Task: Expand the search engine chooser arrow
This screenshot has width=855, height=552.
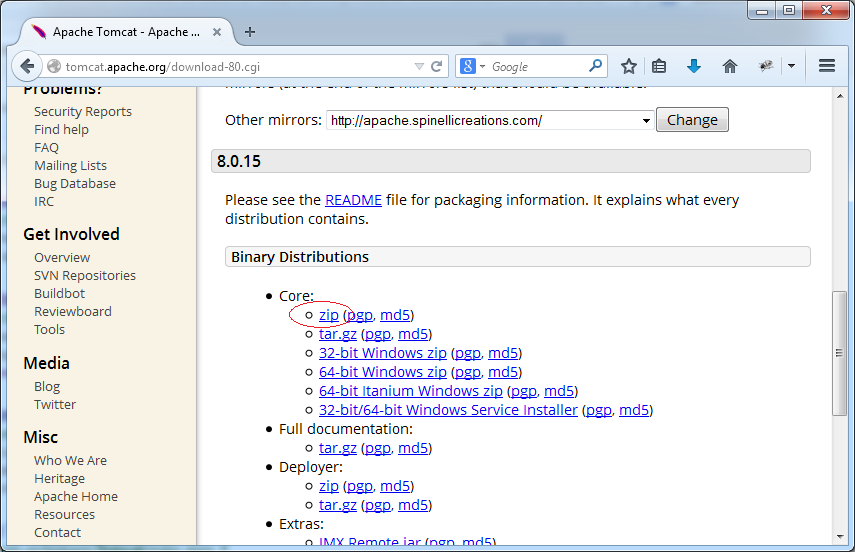Action: (483, 67)
